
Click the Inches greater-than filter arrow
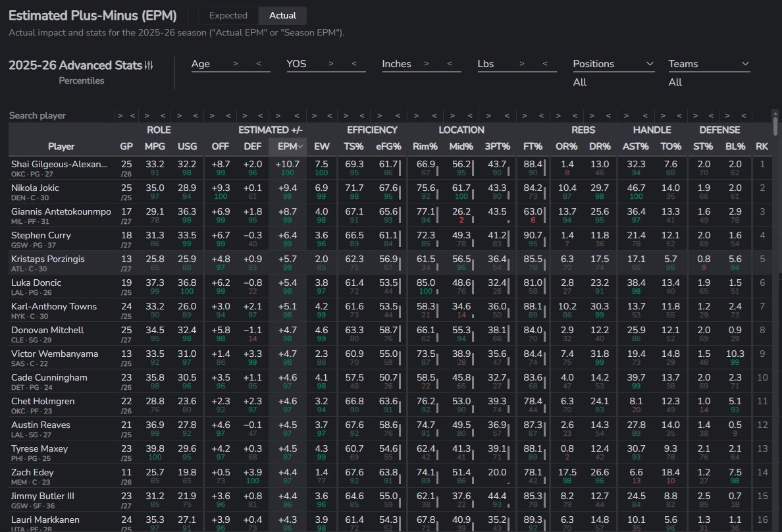pos(427,64)
